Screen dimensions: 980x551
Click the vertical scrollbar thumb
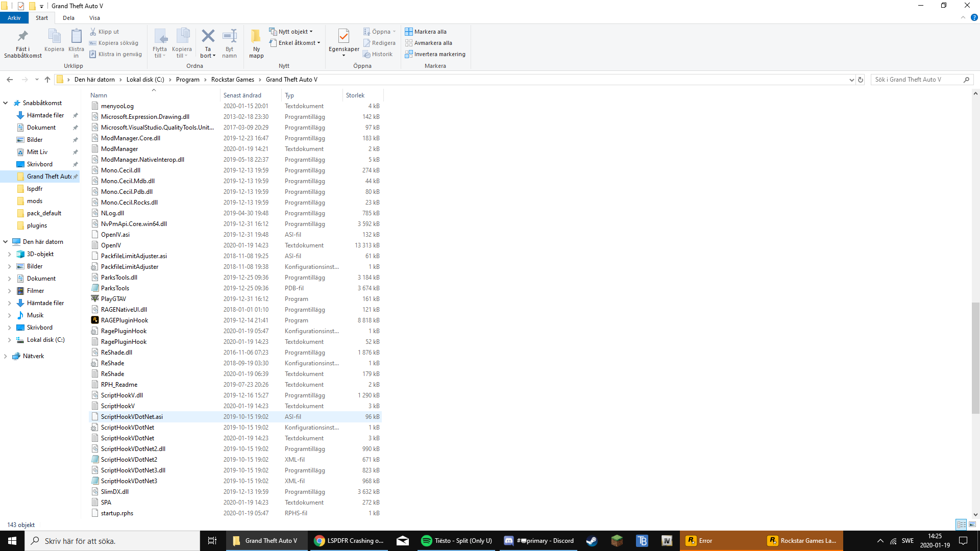(x=975, y=357)
